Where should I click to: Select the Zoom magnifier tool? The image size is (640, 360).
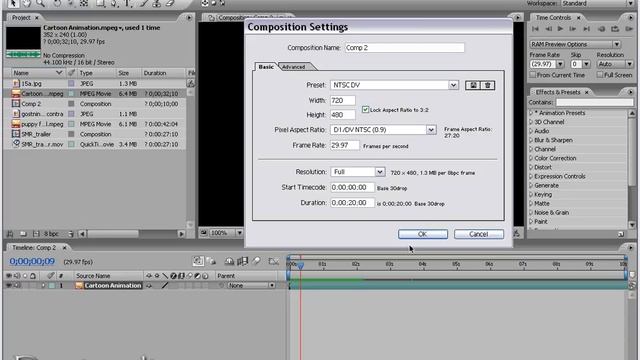pyautogui.click(x=40, y=3)
